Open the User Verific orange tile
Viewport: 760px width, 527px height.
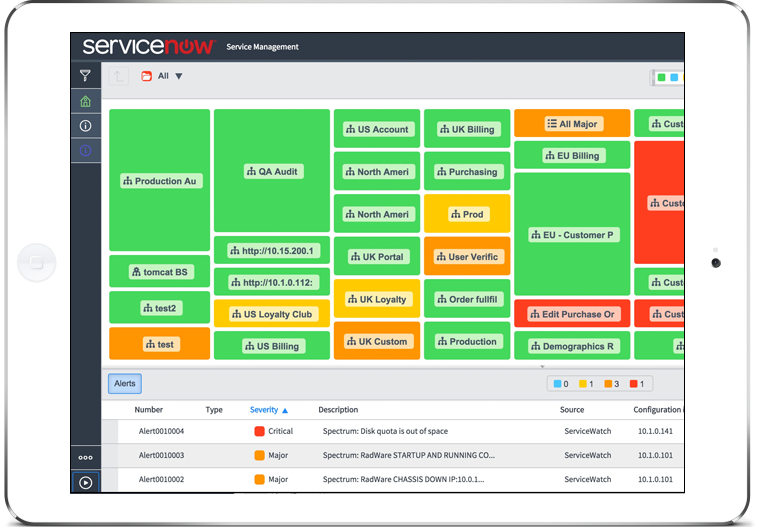coord(467,256)
